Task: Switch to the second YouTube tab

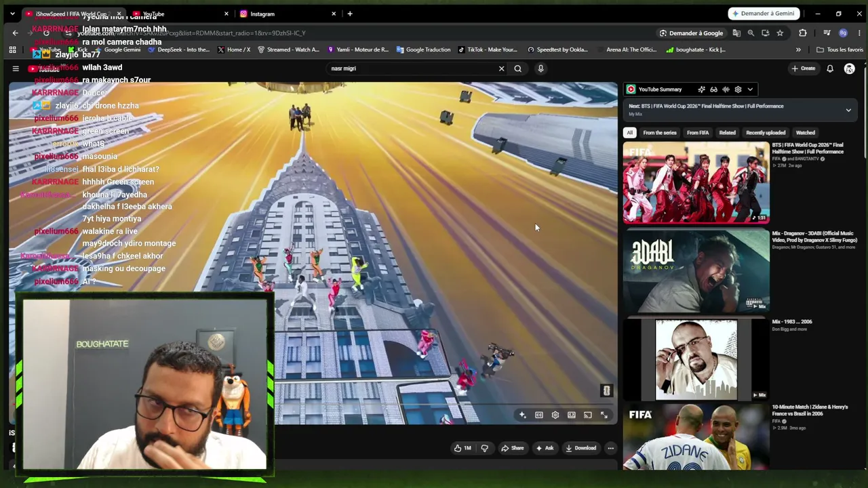Action: click(x=180, y=14)
